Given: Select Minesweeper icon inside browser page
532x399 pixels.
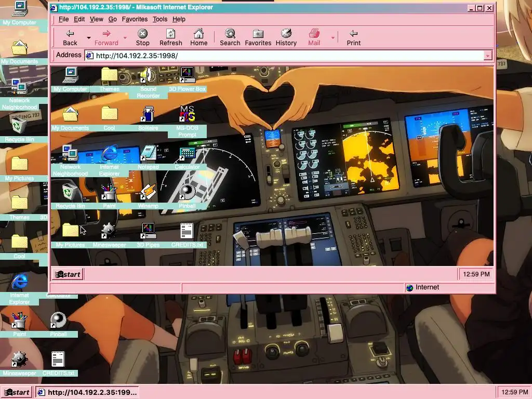Looking at the screenshot, I should coord(109,235).
